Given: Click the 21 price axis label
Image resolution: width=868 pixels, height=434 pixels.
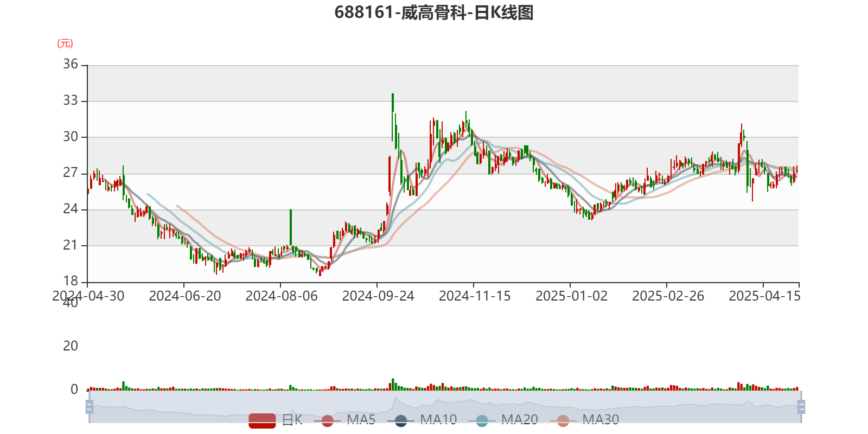Looking at the screenshot, I should pyautogui.click(x=71, y=245).
